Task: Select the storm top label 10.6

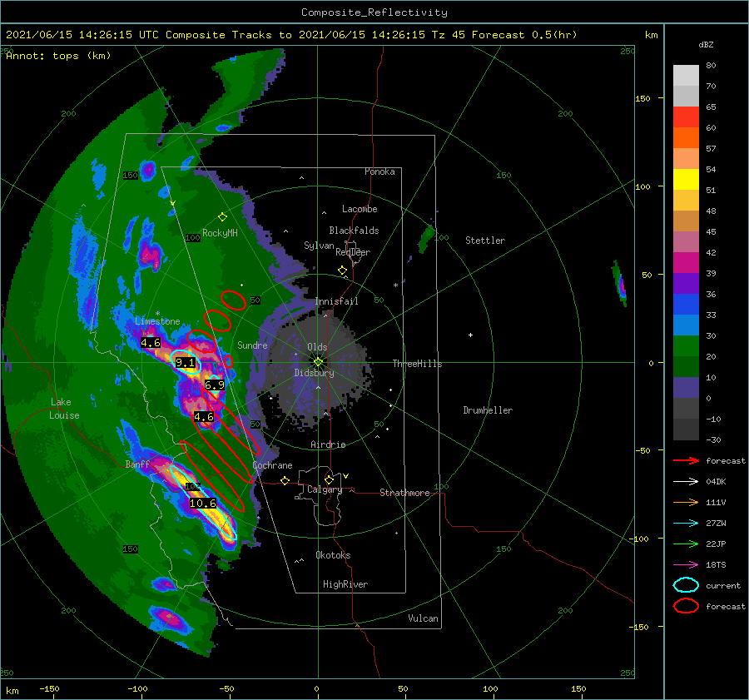Action: [202, 503]
